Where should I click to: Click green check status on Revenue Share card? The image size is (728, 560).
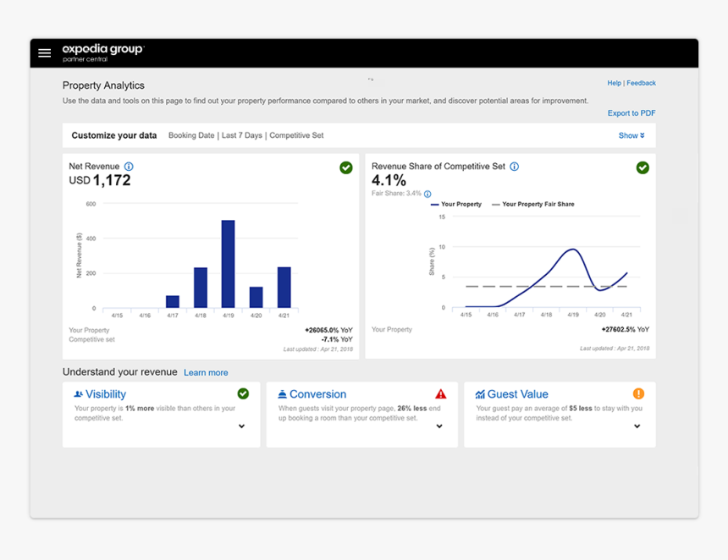coord(643,167)
